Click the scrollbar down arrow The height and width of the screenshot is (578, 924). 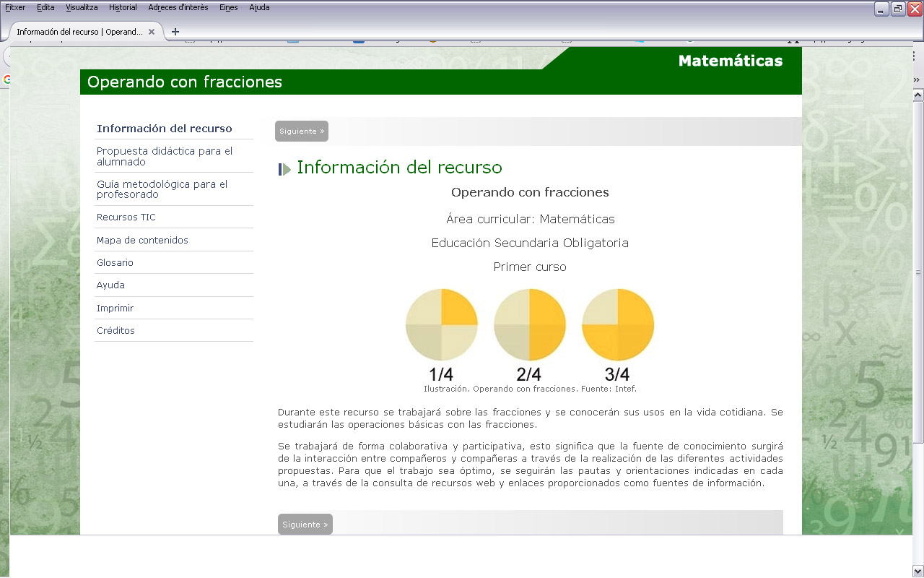(916, 570)
